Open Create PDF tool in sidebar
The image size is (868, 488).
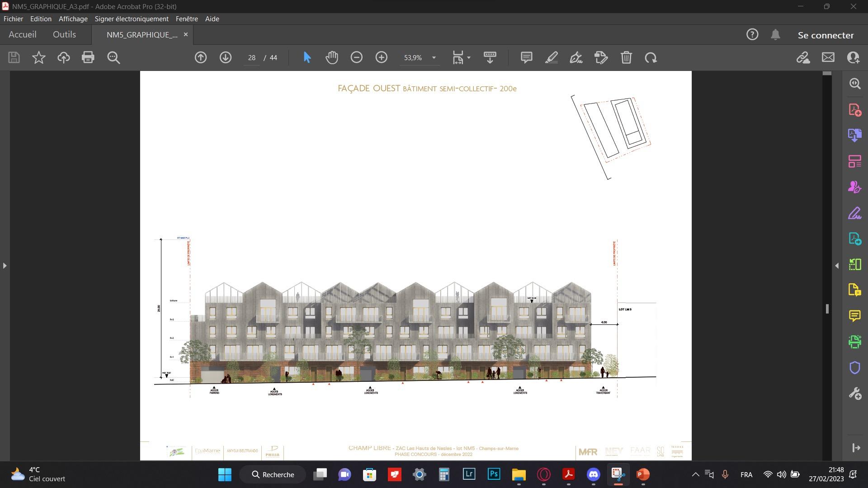(855, 110)
